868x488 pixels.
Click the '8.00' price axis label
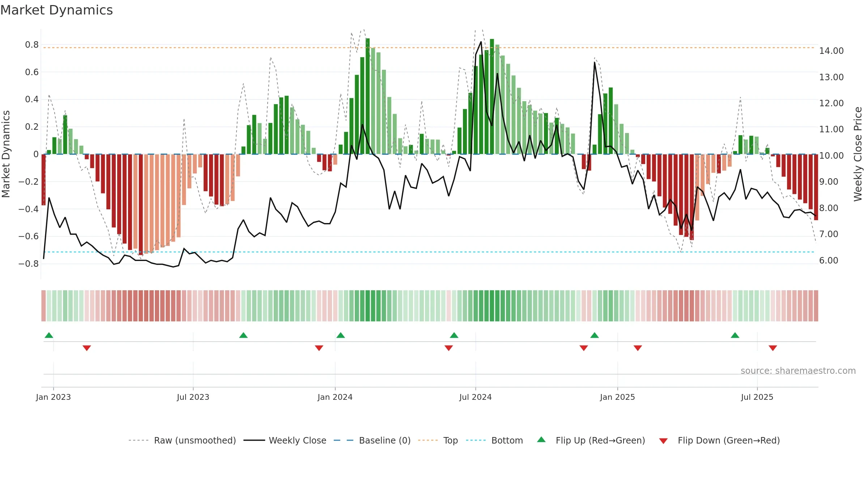click(x=829, y=208)
